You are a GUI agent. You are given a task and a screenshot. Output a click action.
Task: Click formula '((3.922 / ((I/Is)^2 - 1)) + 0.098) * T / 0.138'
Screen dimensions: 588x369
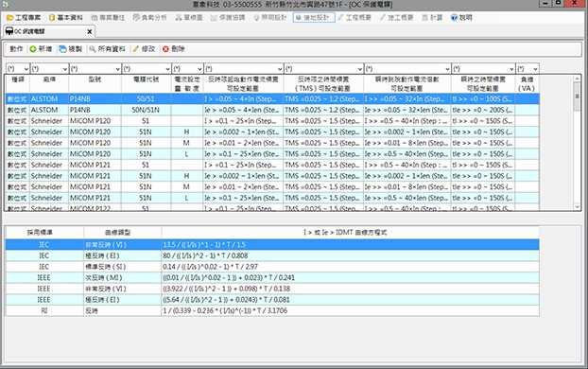pos(226,289)
